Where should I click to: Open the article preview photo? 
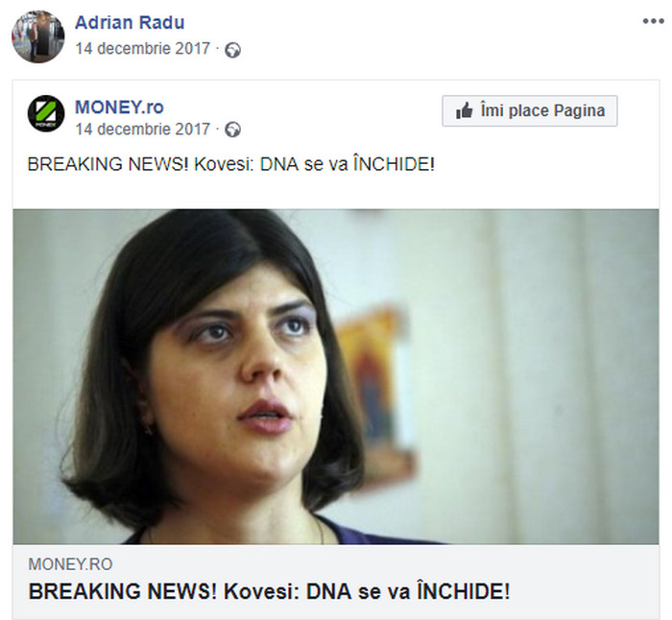336,376
